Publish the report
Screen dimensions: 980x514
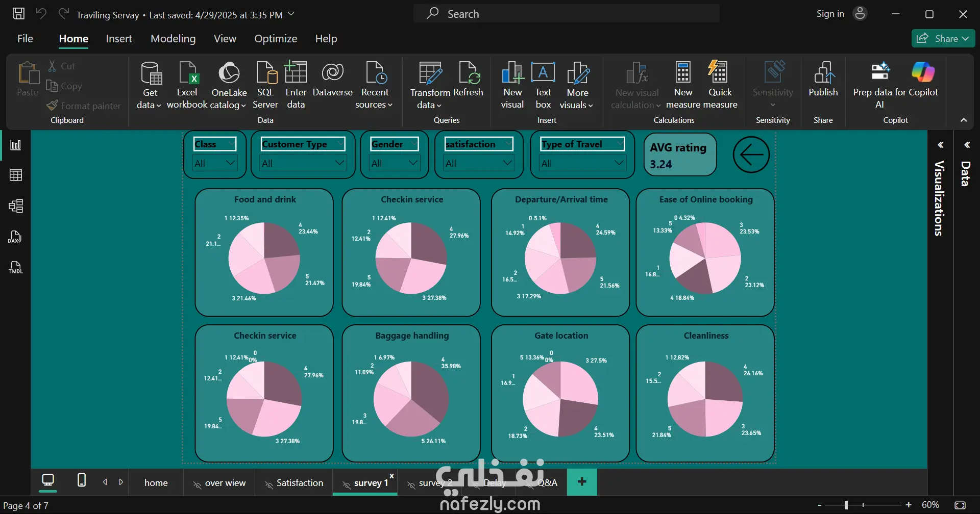pyautogui.click(x=823, y=80)
